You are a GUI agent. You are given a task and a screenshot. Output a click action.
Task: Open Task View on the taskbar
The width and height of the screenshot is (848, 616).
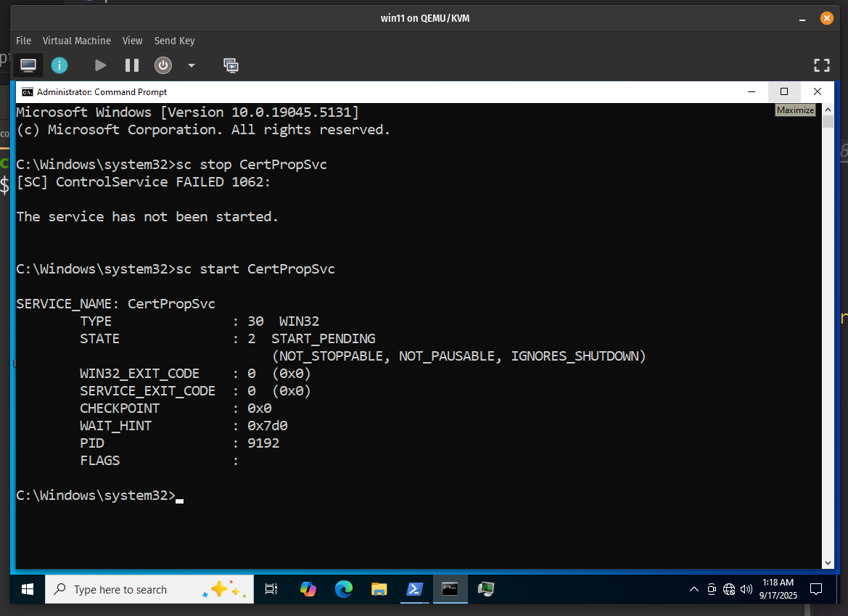coord(271,589)
